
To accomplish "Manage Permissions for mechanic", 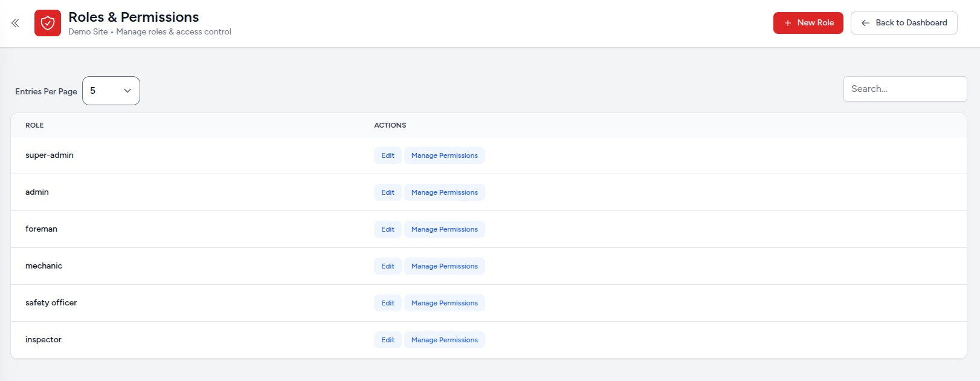I will [x=444, y=266].
